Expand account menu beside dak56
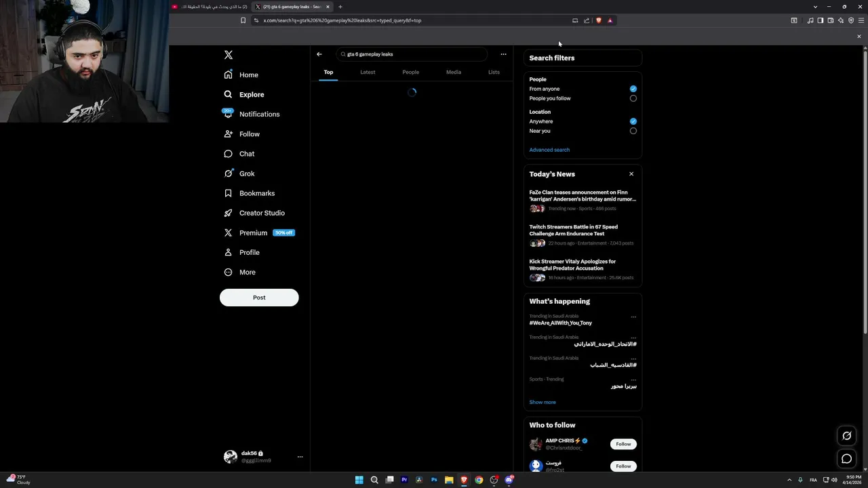This screenshot has height=488, width=868. click(x=300, y=457)
